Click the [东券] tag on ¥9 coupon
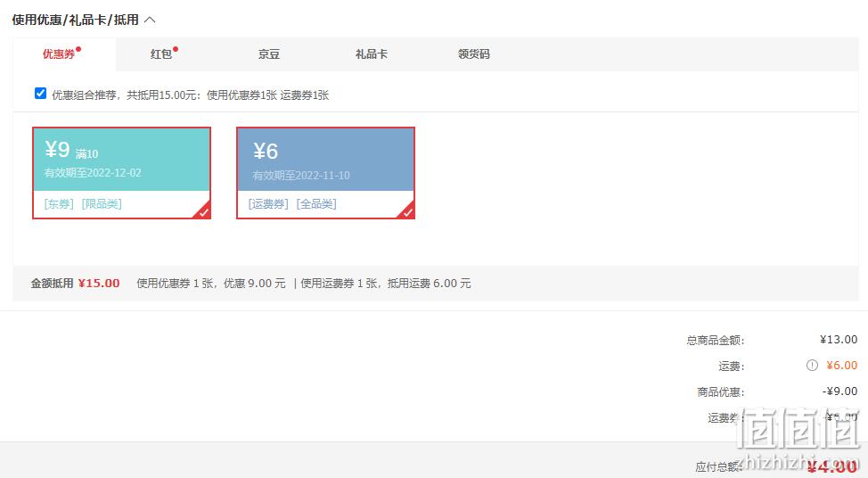The width and height of the screenshot is (868, 478). (59, 204)
